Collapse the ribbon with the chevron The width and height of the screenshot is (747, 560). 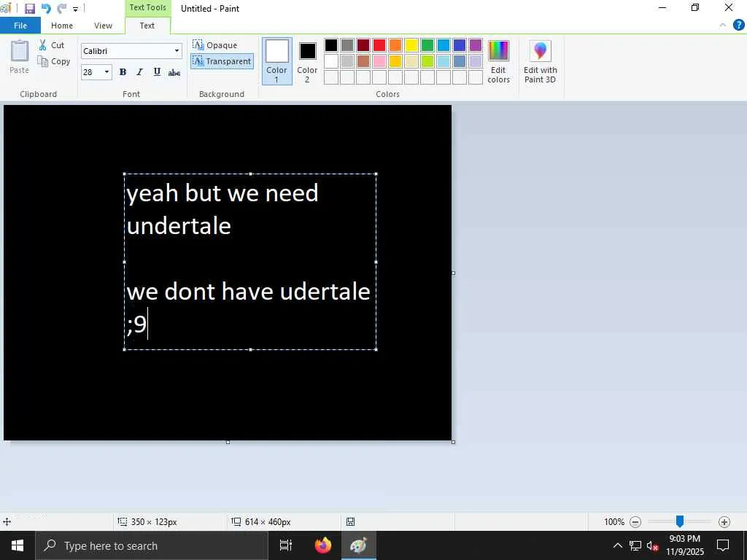pos(723,26)
